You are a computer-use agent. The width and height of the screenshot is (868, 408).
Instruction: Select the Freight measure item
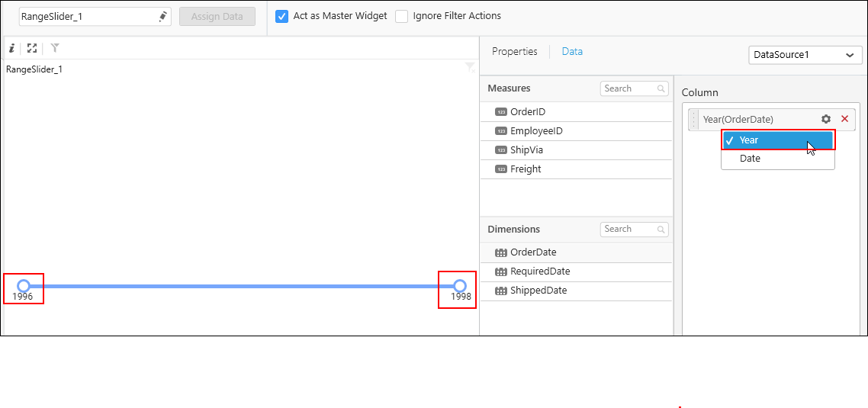coord(526,169)
